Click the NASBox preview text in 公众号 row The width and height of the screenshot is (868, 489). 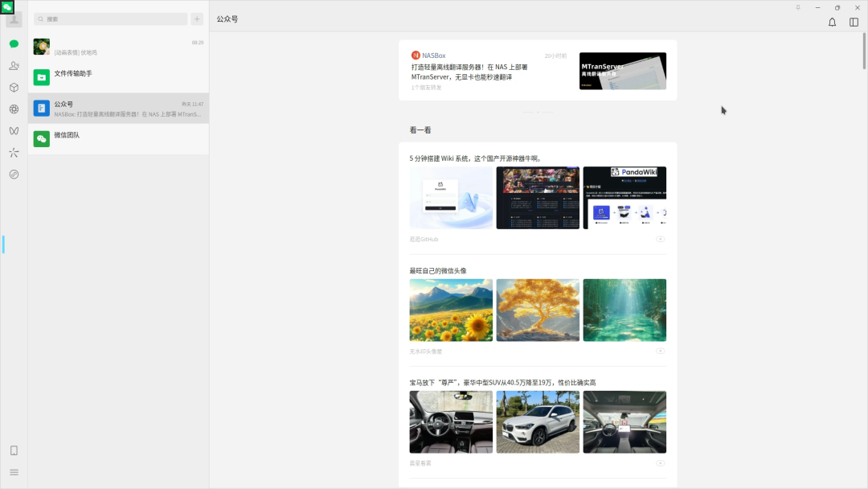pyautogui.click(x=128, y=114)
